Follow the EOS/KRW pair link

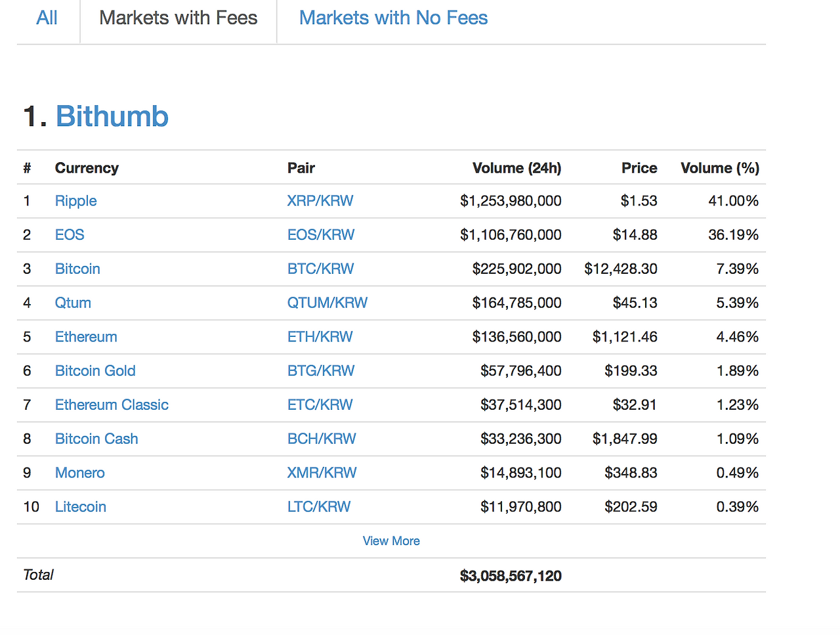click(x=321, y=235)
